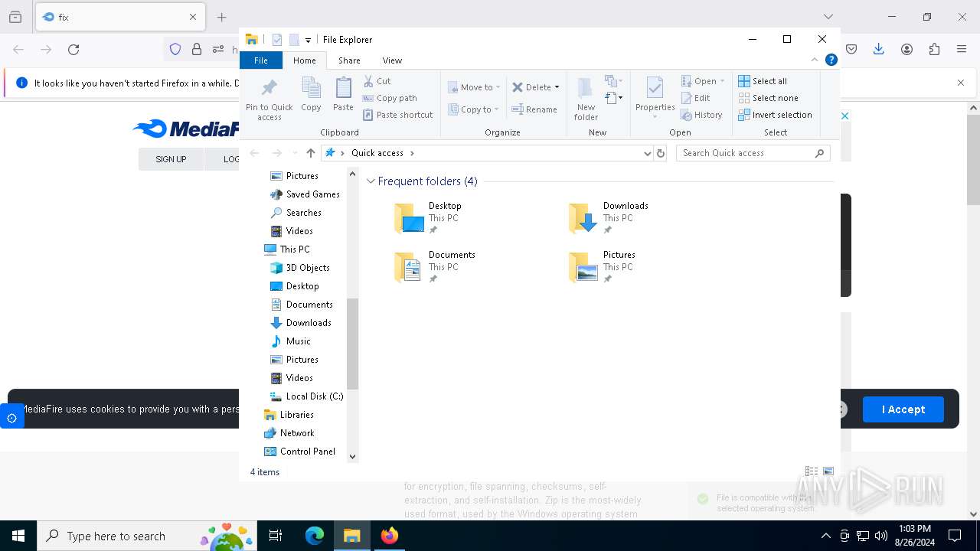980x551 pixels.
Task: Click Copy path in ribbon
Action: coord(390,98)
